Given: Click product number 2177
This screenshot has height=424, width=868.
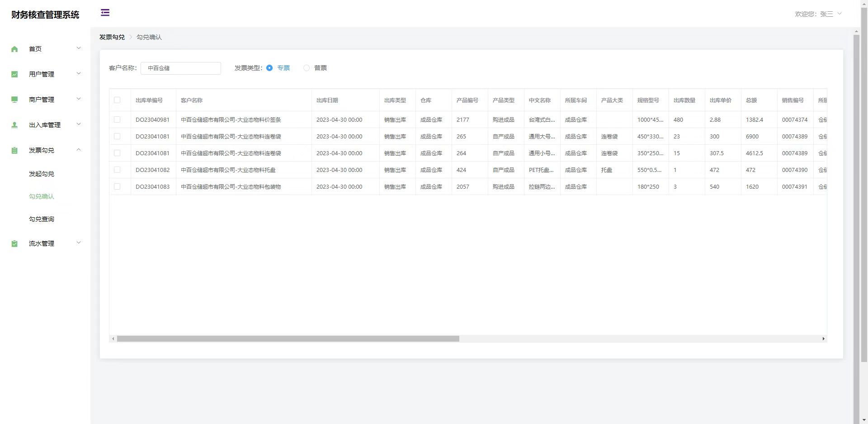Looking at the screenshot, I should (463, 119).
